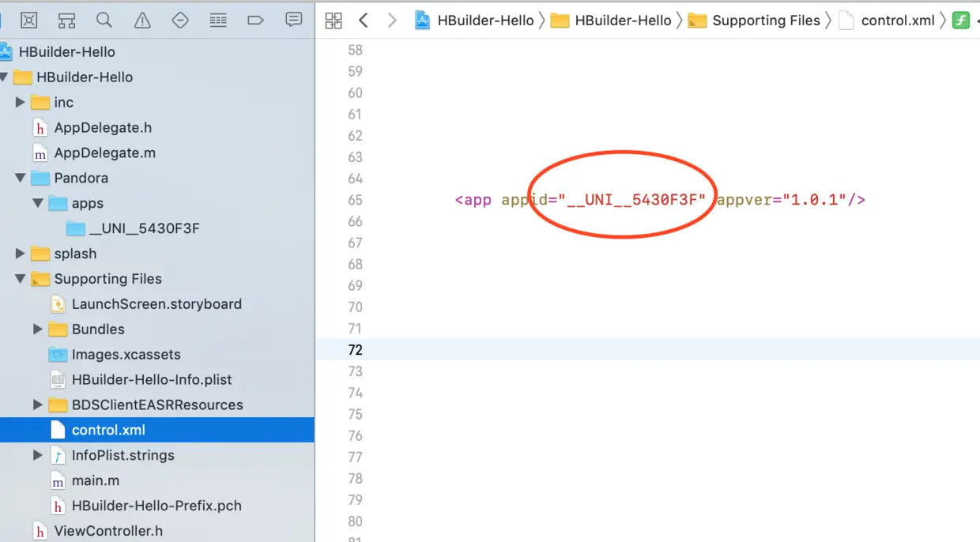
Task: Collapse the Supporting Files group
Action: point(21,280)
